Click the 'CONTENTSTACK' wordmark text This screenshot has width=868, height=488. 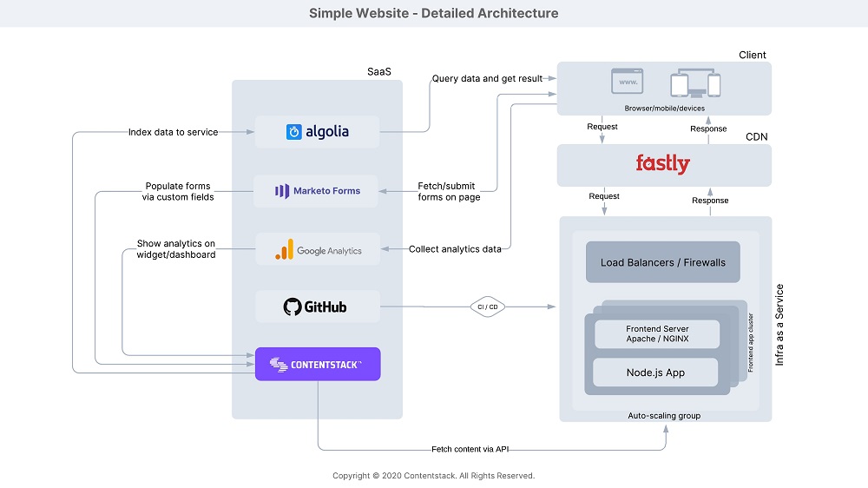326,365
